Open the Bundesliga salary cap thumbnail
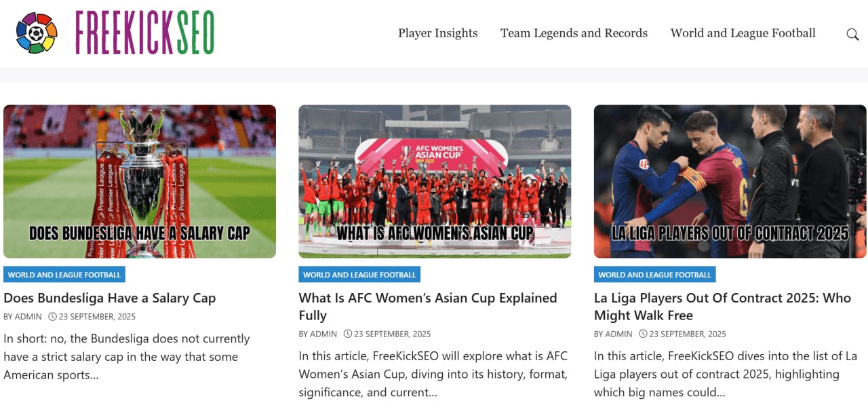Viewport: 868px width, 407px height. click(140, 181)
